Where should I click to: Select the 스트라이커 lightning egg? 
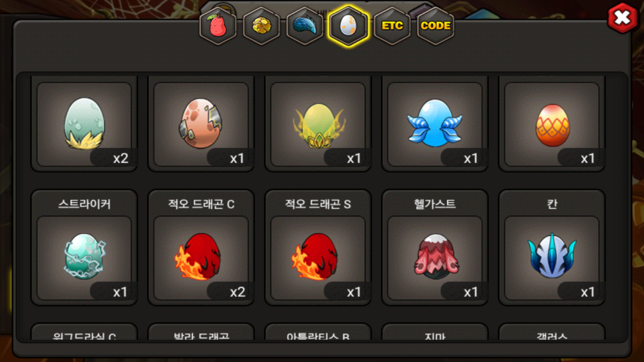[x=84, y=248]
